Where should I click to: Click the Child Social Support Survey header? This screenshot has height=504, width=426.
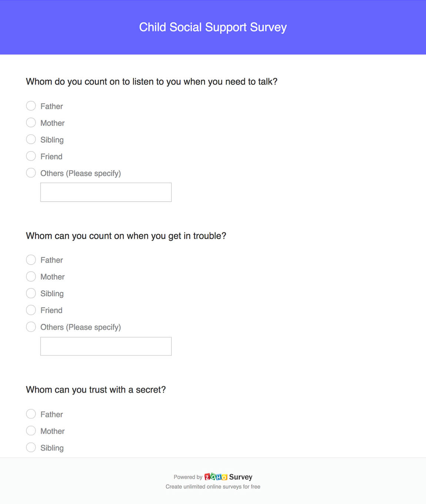213,27
